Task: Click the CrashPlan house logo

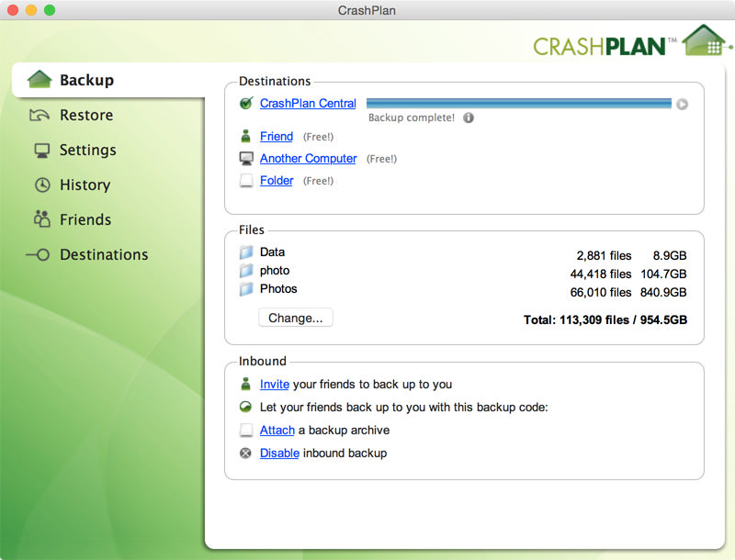Action: pyautogui.click(x=706, y=40)
